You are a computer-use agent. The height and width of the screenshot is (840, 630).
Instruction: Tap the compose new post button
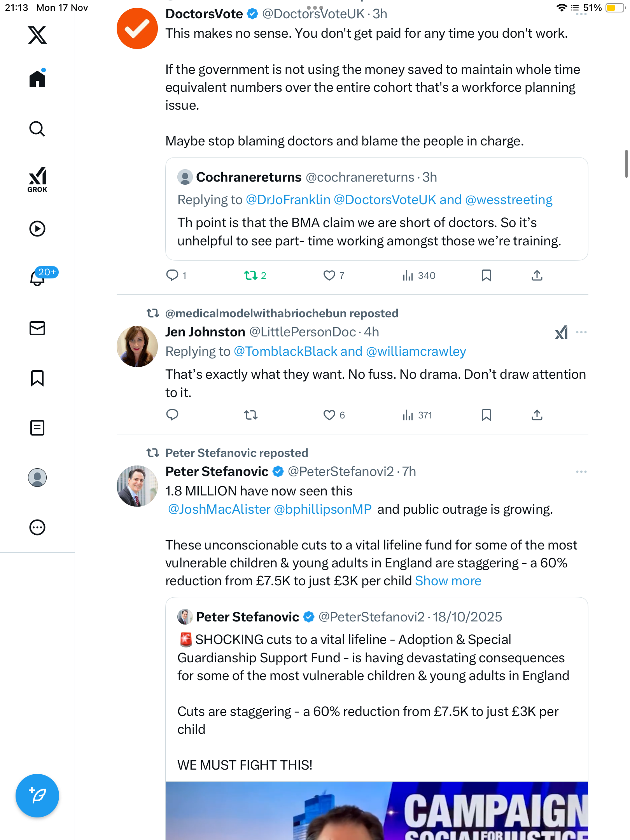37,796
